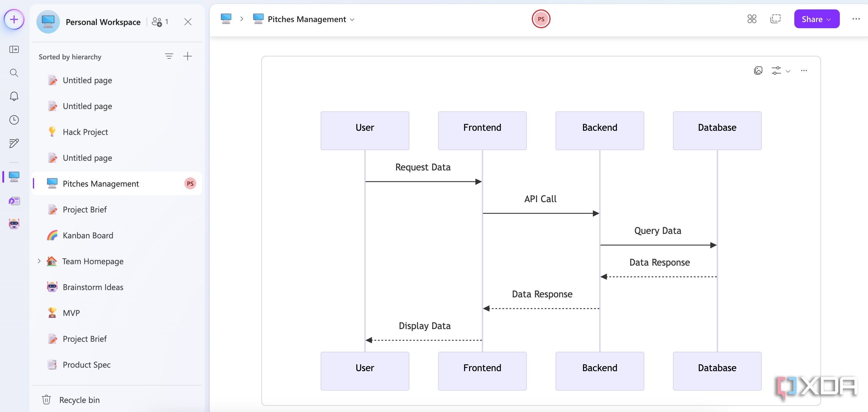Open the Pitches Management breadcrumb dropdown
This screenshot has height=412, width=868.
click(352, 20)
